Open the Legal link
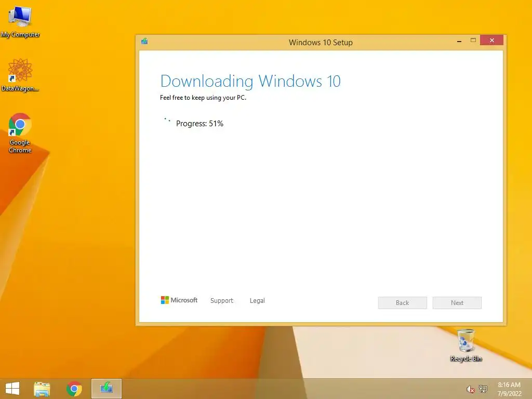This screenshot has width=532, height=399. pyautogui.click(x=257, y=301)
